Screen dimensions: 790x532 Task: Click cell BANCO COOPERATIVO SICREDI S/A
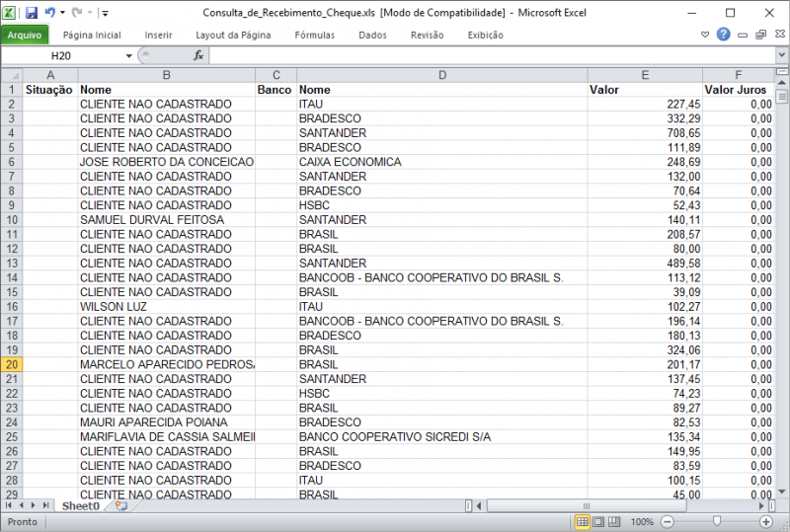pos(441,437)
